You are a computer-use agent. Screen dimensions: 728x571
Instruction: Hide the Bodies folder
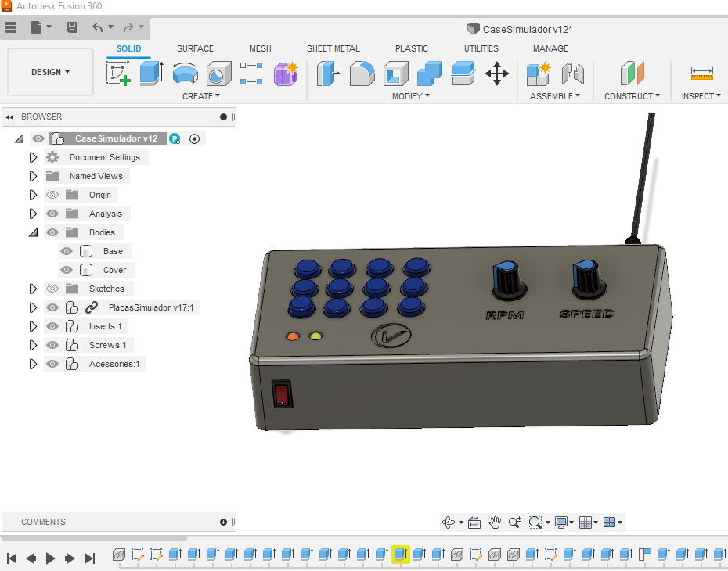pyautogui.click(x=52, y=232)
